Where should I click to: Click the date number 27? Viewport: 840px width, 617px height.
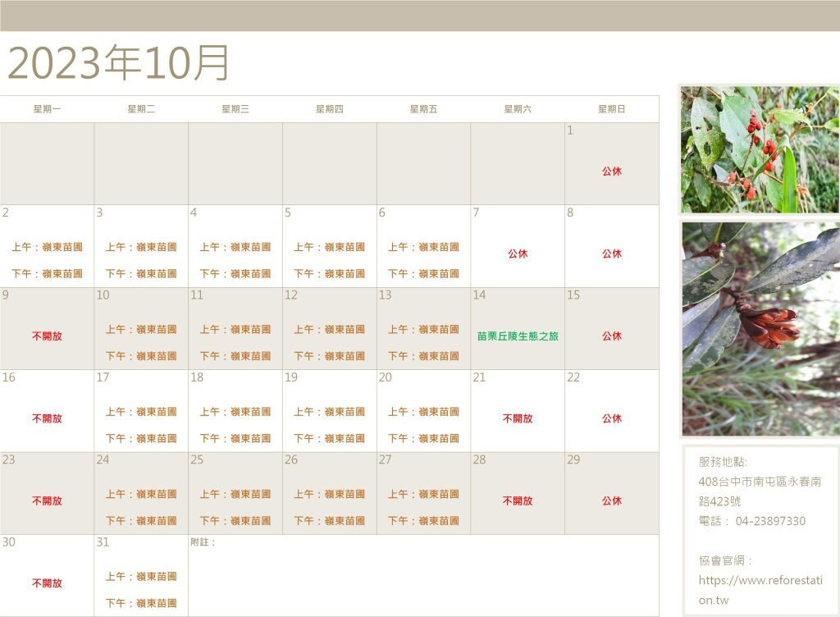pyautogui.click(x=386, y=460)
